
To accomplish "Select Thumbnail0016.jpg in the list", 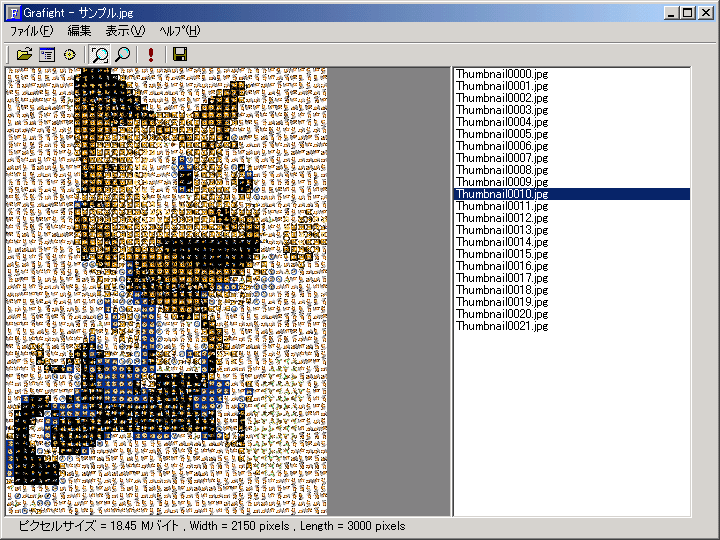I will 572,266.
